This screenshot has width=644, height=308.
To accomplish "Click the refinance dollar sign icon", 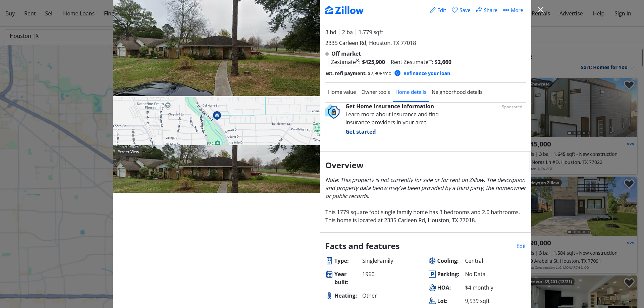I will click(397, 73).
